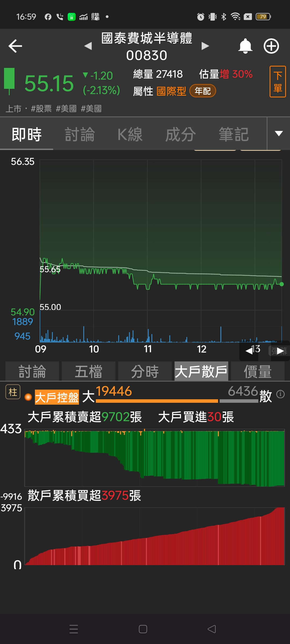Switch to the 討論 top tab
Image resolution: width=290 pixels, height=644 pixels.
80,134
